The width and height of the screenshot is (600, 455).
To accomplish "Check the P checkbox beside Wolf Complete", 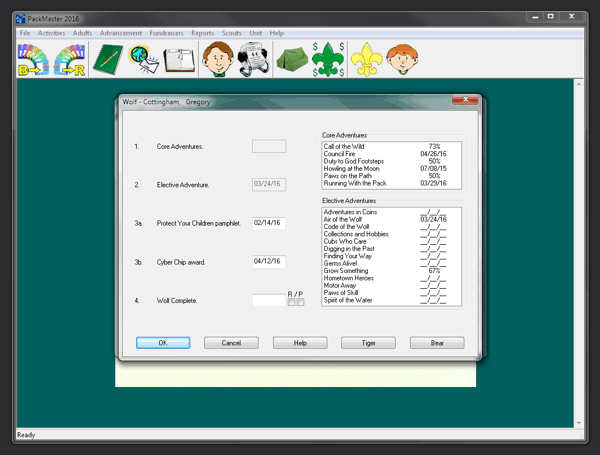I will click(300, 302).
